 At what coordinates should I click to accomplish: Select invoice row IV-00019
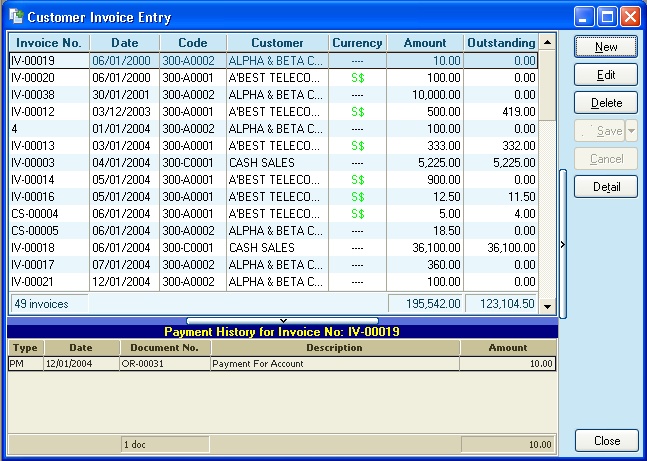[274, 61]
